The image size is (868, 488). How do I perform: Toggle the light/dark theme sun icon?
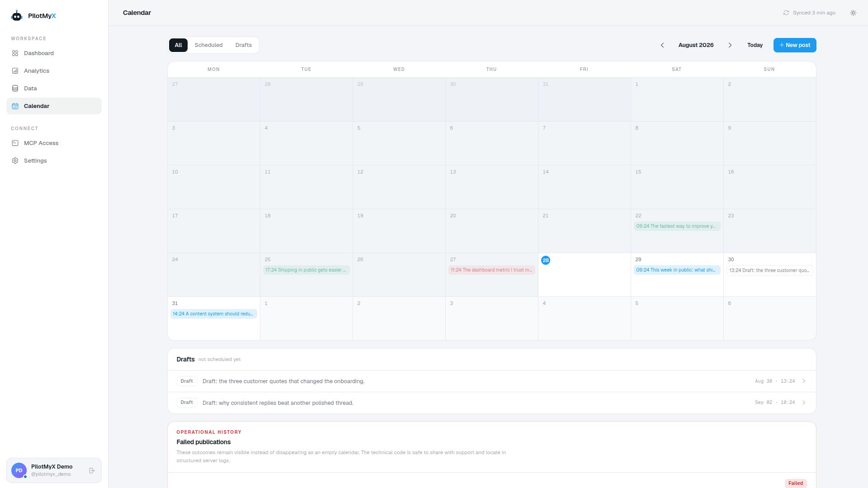coord(853,13)
